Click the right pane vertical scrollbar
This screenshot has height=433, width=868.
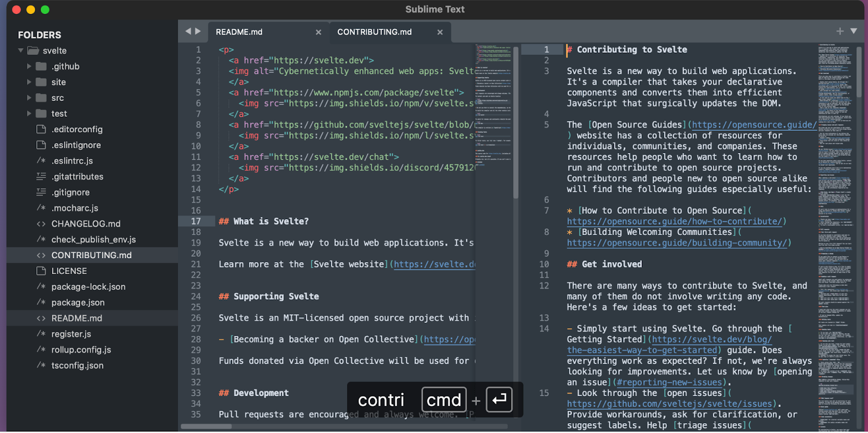click(x=859, y=72)
